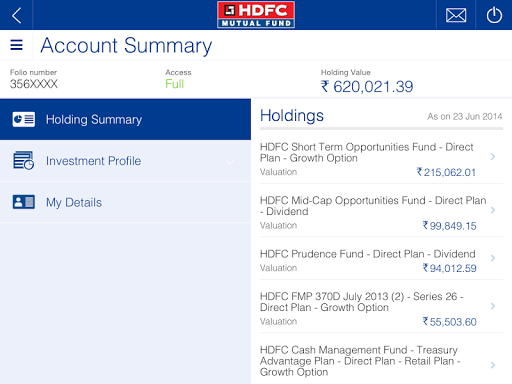
Task: Tap the power logout icon
Action: [x=494, y=15]
